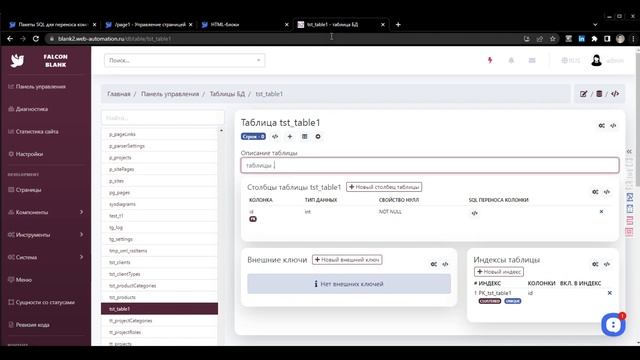Viewport: 640px width, 360px height.
Task: Expand the Компоненты sidebar section
Action: click(46, 212)
